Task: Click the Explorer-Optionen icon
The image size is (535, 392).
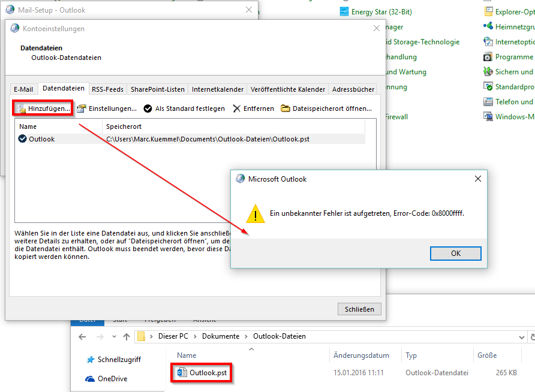Action: point(489,11)
